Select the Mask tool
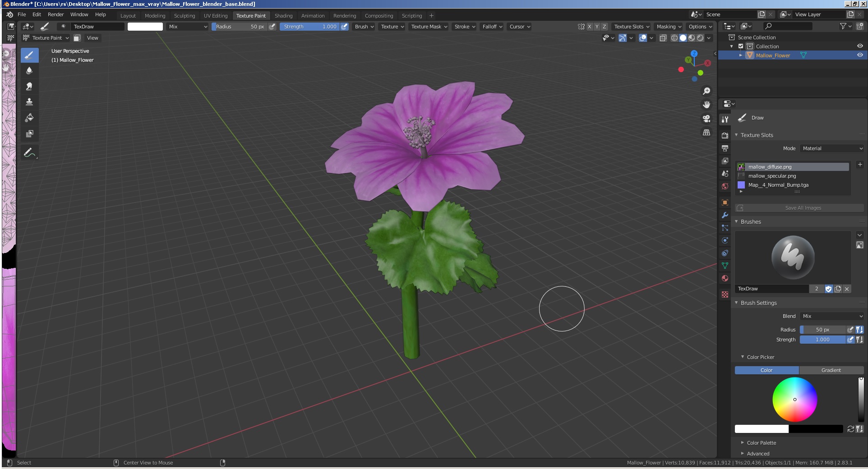The image size is (868, 469). tap(29, 133)
